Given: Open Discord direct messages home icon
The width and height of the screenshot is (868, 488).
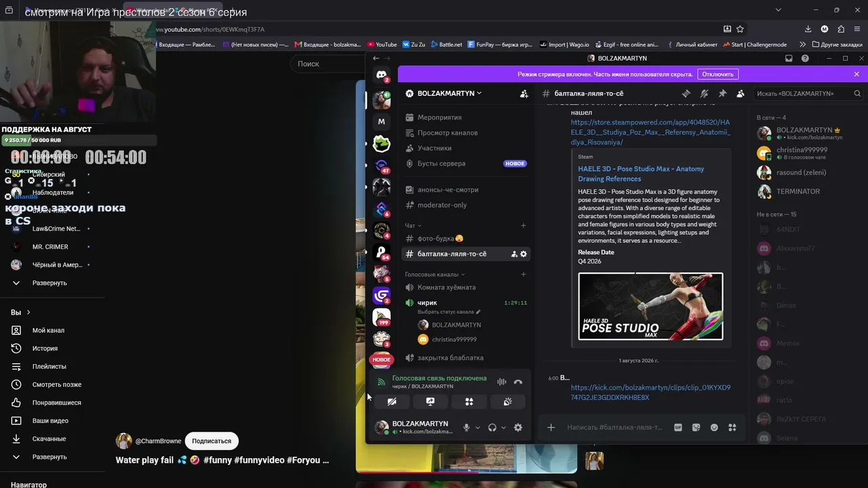Looking at the screenshot, I should pos(381,75).
